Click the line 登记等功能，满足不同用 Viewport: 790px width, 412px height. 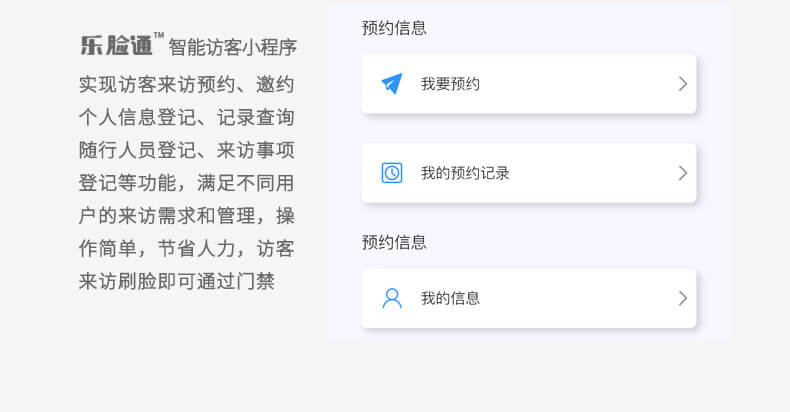pos(187,183)
